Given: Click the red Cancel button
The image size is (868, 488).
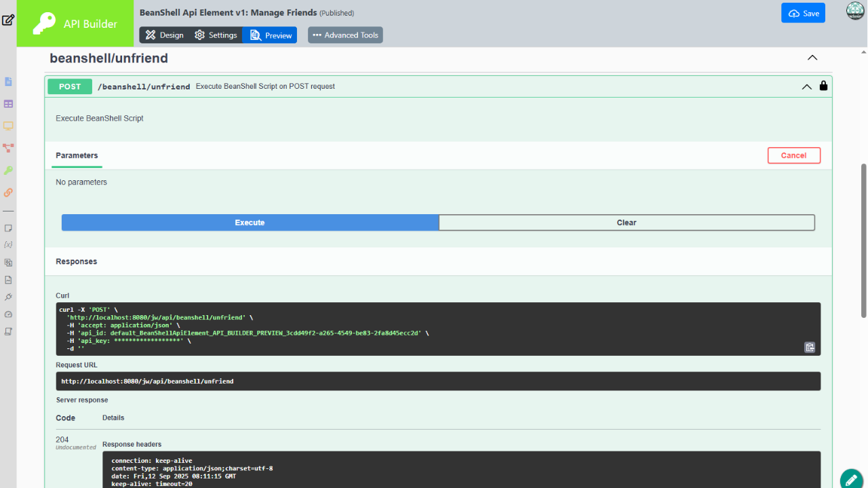Looking at the screenshot, I should (793, 155).
